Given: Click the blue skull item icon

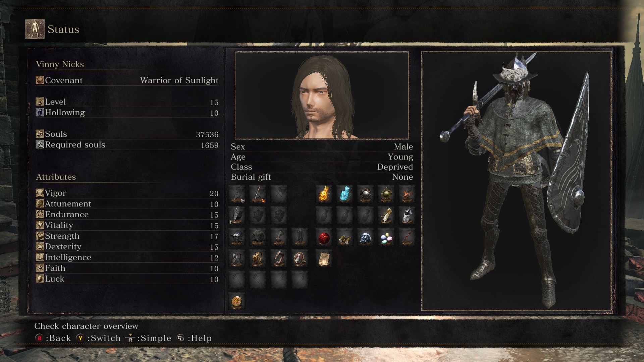Looking at the screenshot, I should coord(365,238).
